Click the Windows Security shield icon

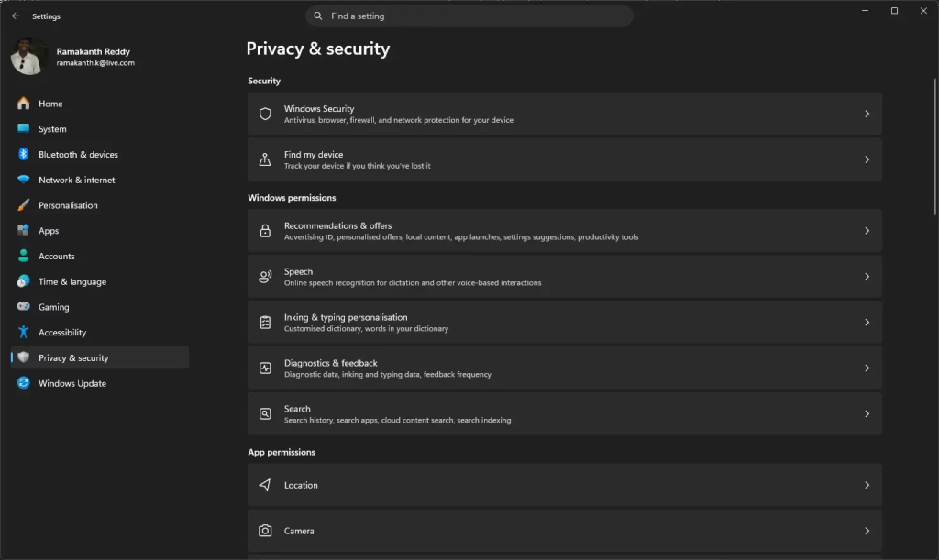tap(265, 114)
